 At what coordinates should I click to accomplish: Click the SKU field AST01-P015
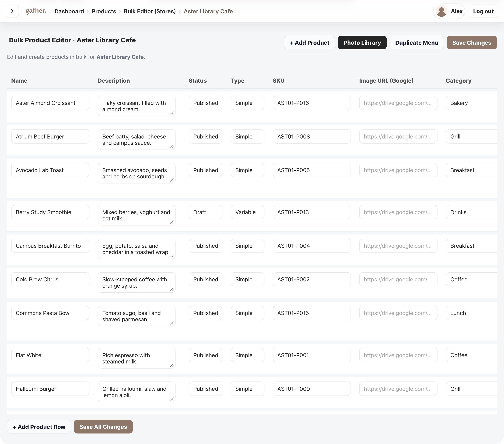[x=312, y=313]
